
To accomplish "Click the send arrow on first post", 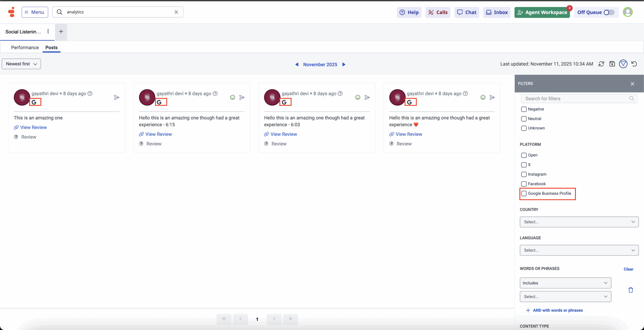I will 116,97.
